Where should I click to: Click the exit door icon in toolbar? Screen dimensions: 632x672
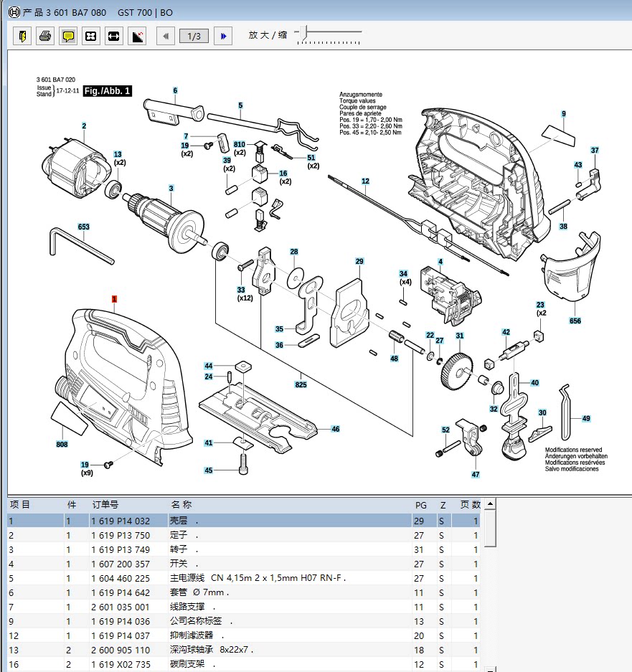22,36
